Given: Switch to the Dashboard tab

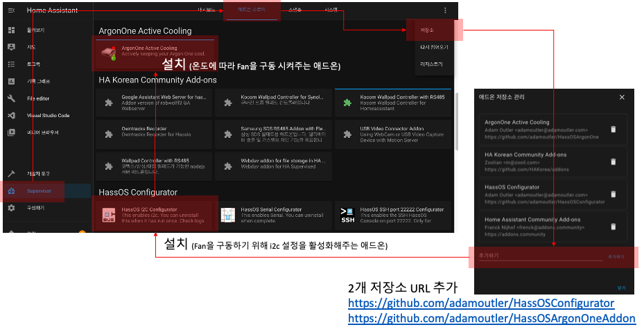Looking at the screenshot, I should pyautogui.click(x=206, y=10).
